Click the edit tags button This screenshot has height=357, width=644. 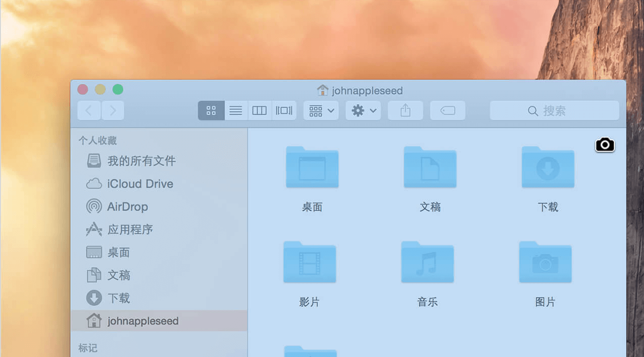pos(448,111)
